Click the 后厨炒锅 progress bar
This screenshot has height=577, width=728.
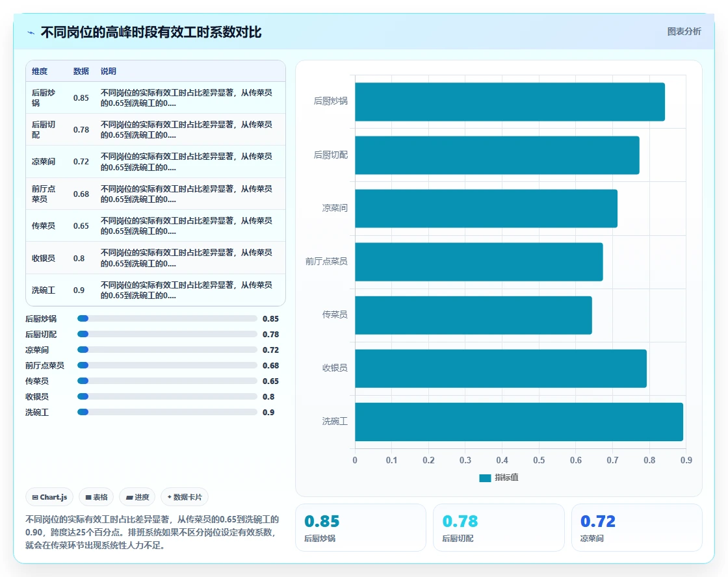pyautogui.click(x=167, y=318)
